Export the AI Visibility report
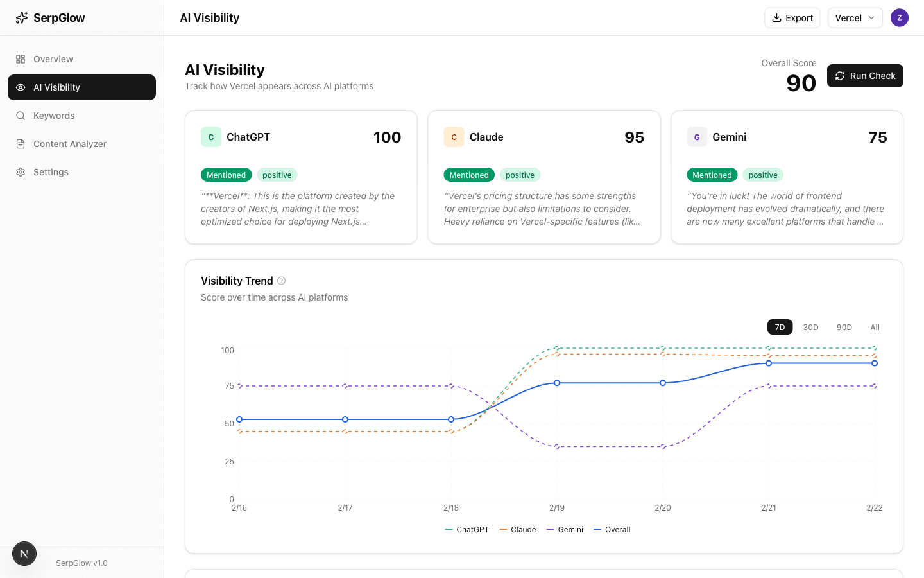This screenshot has width=924, height=578. tap(792, 17)
